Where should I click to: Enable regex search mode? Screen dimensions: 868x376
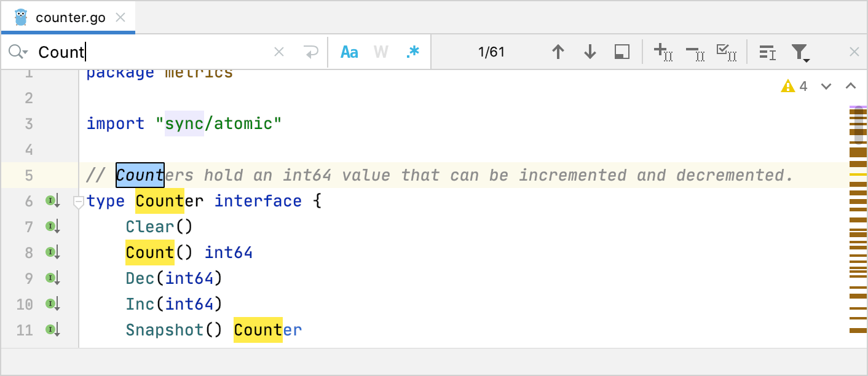(x=412, y=52)
